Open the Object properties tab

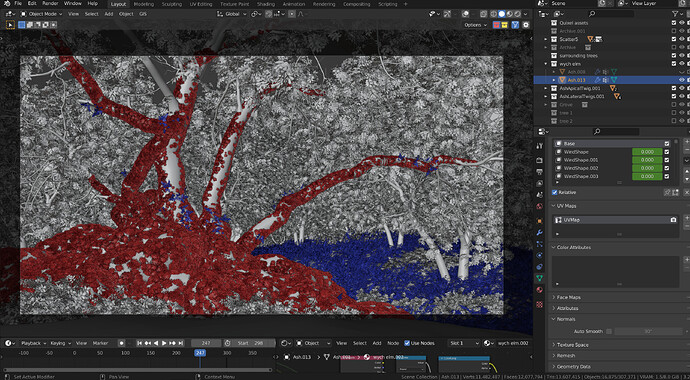pyautogui.click(x=540, y=221)
